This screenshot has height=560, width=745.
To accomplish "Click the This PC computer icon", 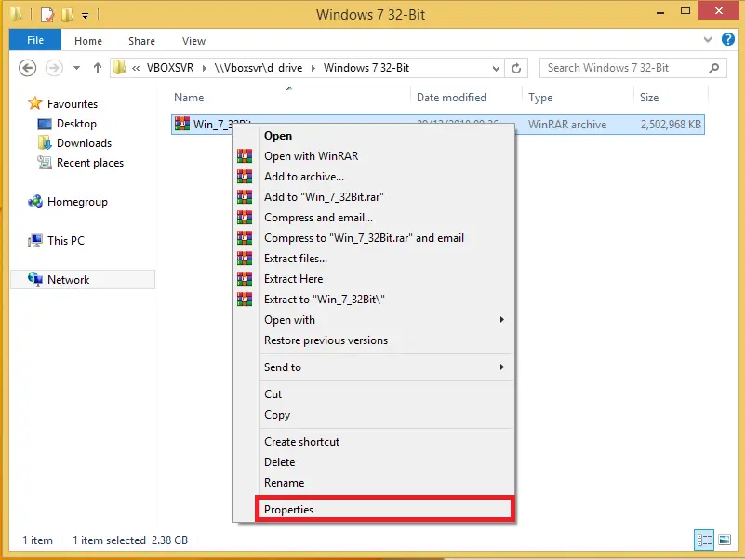I will [35, 241].
